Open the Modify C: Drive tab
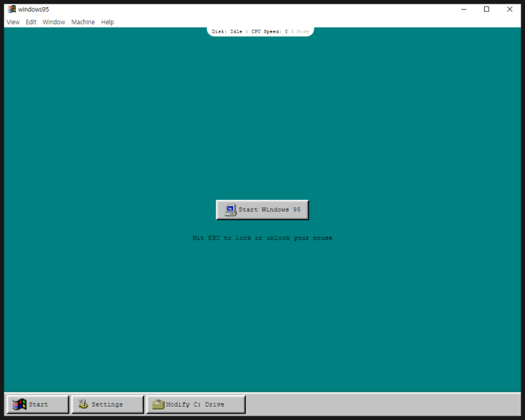Screen dimensions: 525x420 (196, 404)
